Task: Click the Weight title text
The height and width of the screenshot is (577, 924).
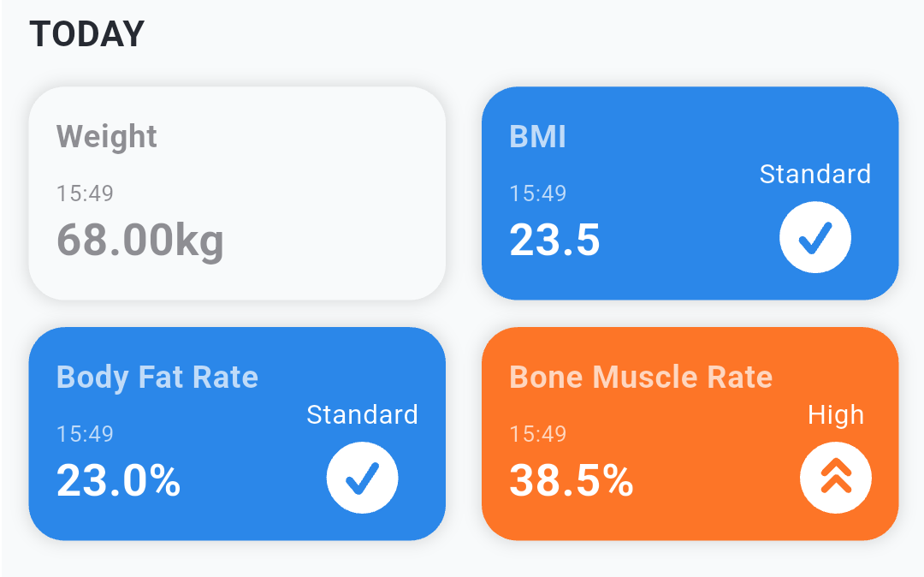Action: (107, 137)
